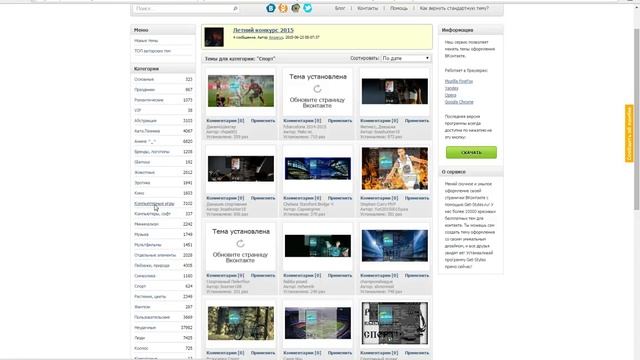Open comments for the Stephen Curry theme
The width and height of the screenshot is (640, 360).
tap(379, 198)
